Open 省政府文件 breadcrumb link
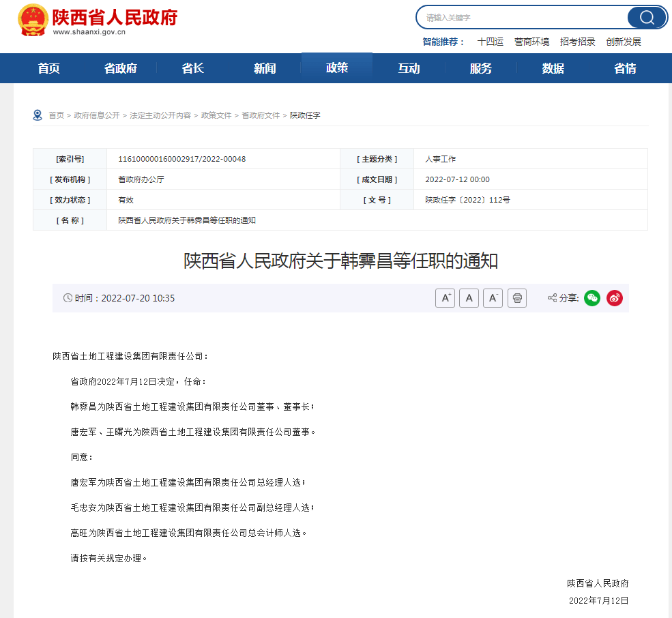The width and height of the screenshot is (672, 618). click(261, 115)
